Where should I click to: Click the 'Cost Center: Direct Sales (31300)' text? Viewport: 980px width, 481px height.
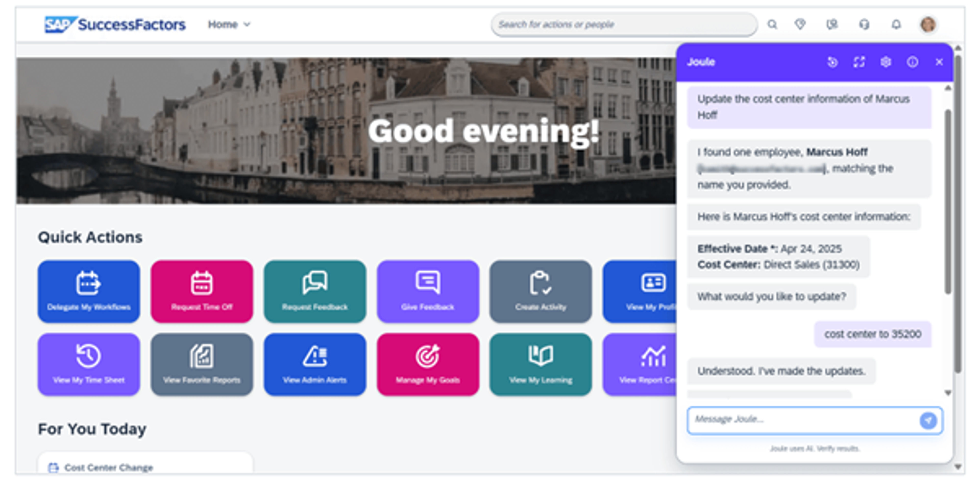pos(778,265)
